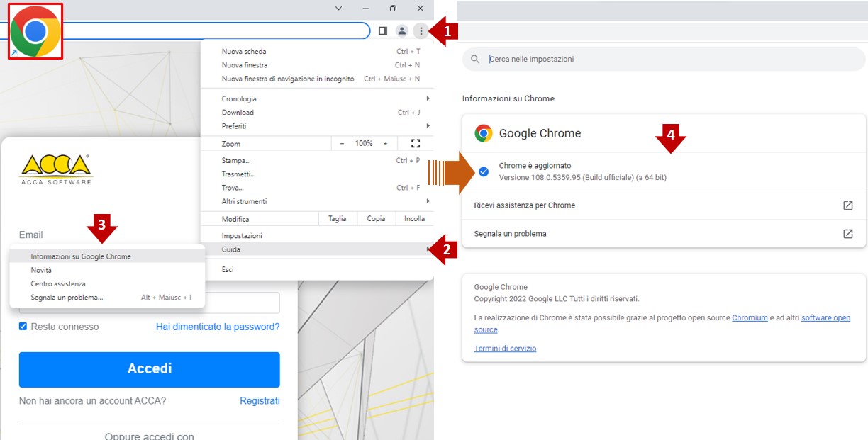Click the Segnala un problema settings row
Screen dimensions: 868x440
pos(664,234)
